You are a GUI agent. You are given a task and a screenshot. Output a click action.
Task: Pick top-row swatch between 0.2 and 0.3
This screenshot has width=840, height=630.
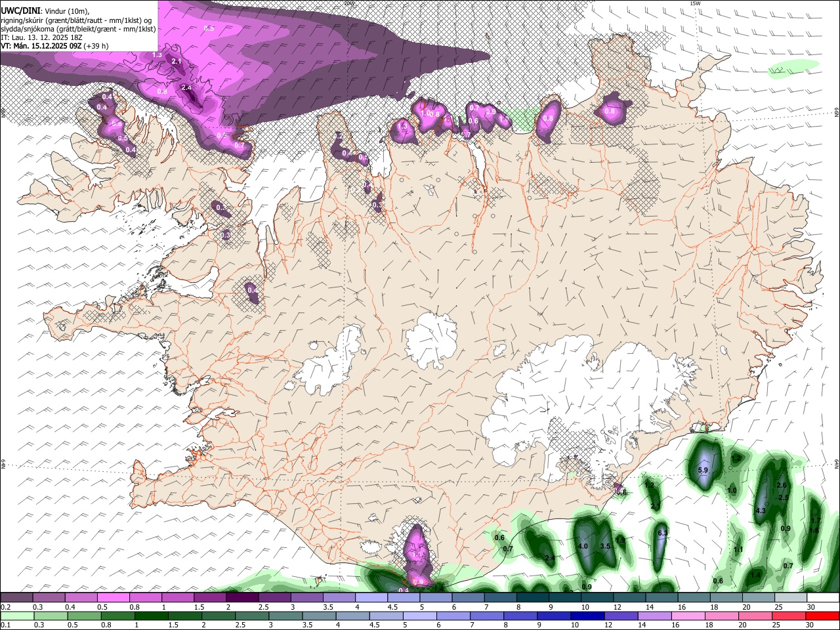click(16, 598)
